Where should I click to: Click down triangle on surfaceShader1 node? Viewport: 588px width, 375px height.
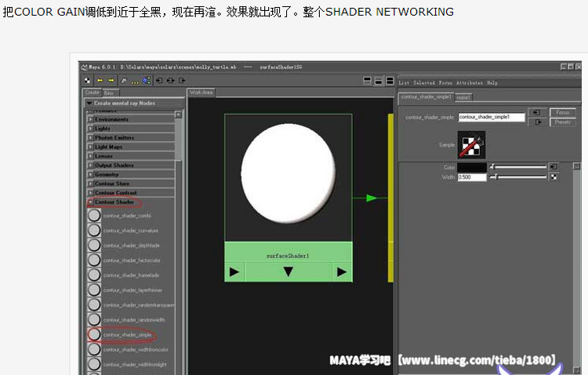[x=288, y=271]
